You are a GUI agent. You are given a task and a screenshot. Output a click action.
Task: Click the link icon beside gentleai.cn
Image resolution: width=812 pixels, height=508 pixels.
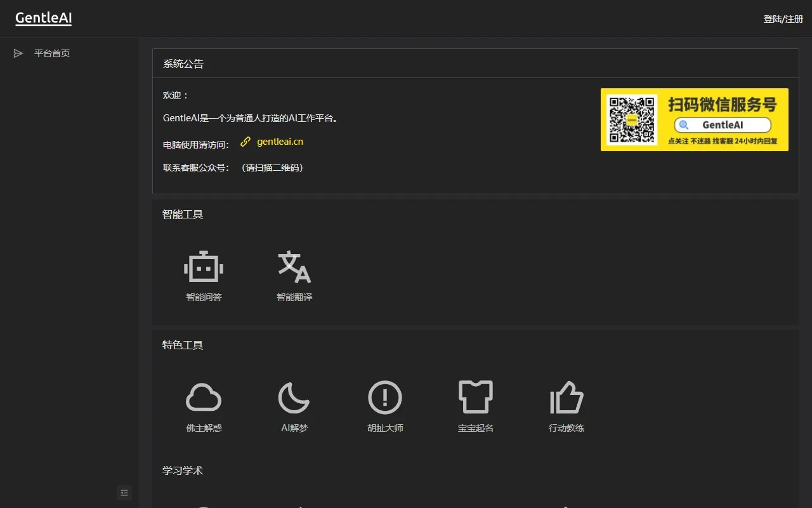pos(245,142)
